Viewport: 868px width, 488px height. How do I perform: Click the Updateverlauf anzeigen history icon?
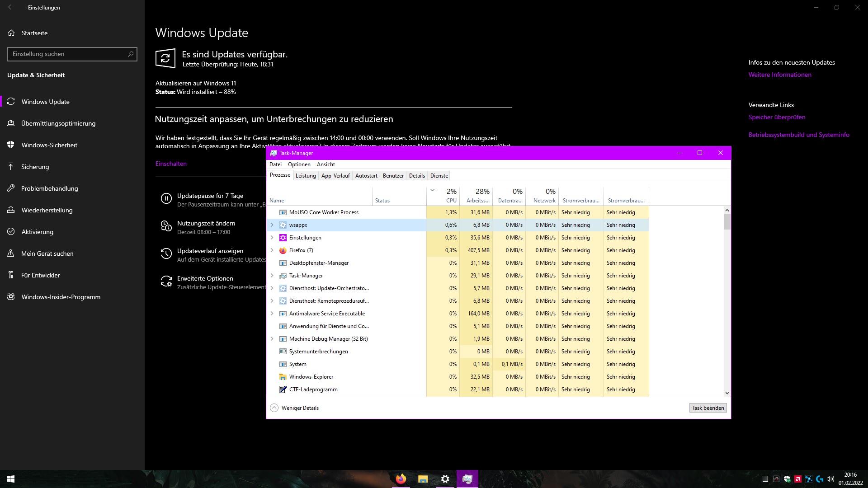coord(166,254)
